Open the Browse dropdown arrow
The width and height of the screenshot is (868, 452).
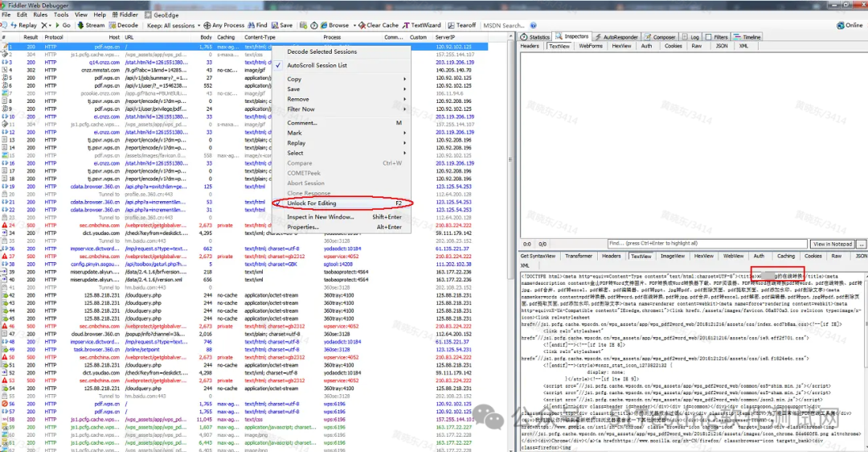pyautogui.click(x=354, y=26)
